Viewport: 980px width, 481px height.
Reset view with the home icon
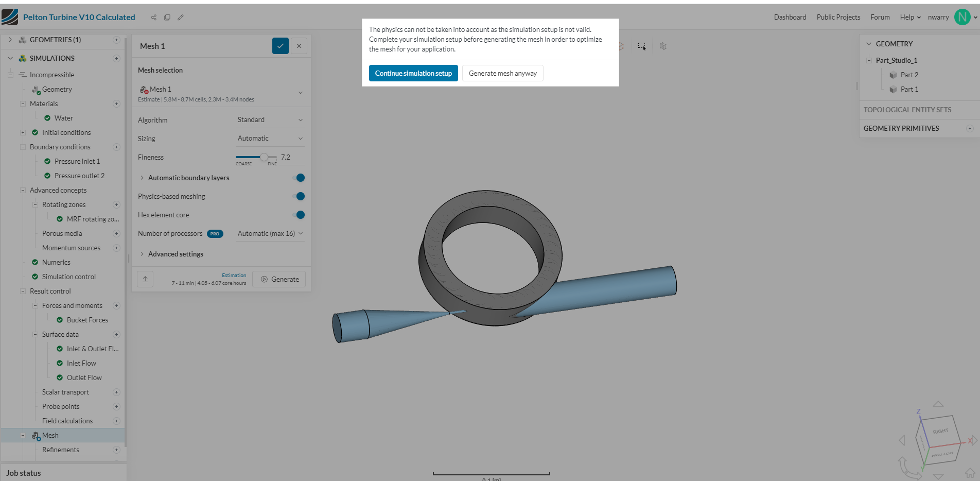970,473
